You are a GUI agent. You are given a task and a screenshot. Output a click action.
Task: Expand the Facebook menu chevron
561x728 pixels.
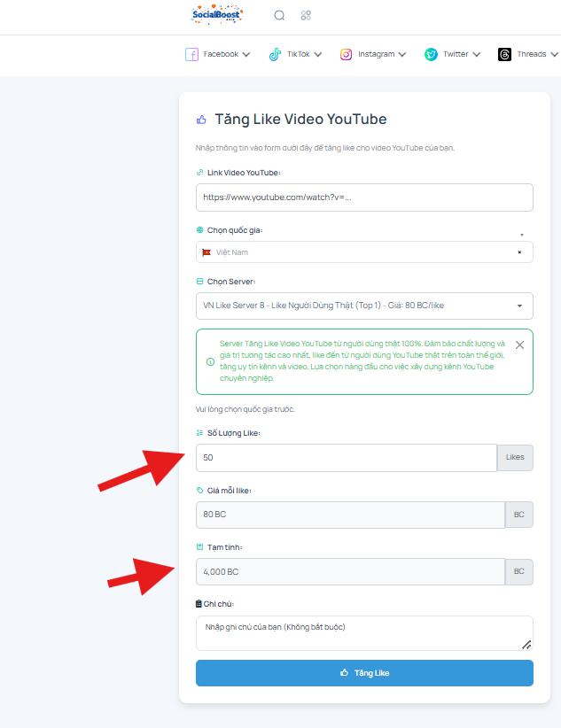click(x=246, y=54)
